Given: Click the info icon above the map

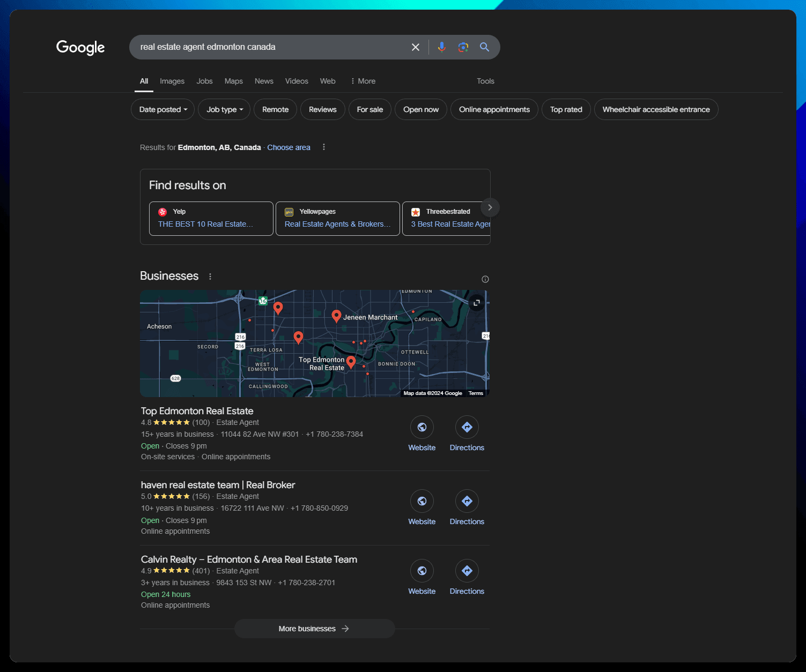Looking at the screenshot, I should pos(485,279).
